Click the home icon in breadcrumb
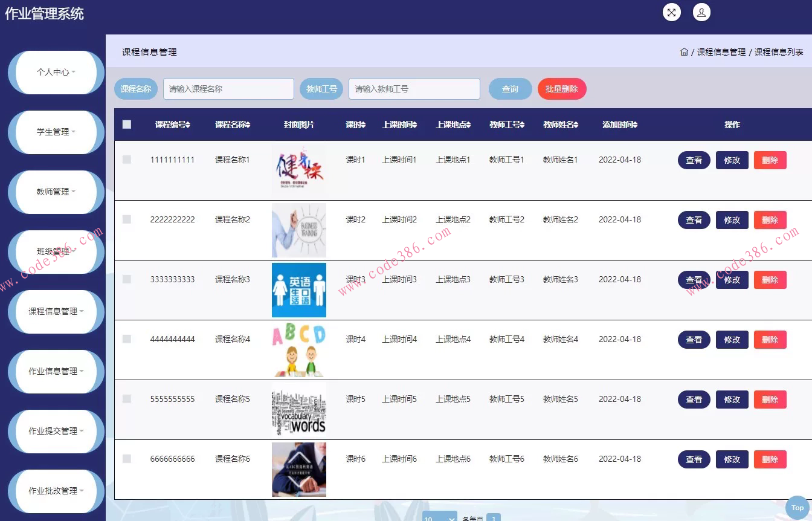The image size is (812, 521). [686, 52]
